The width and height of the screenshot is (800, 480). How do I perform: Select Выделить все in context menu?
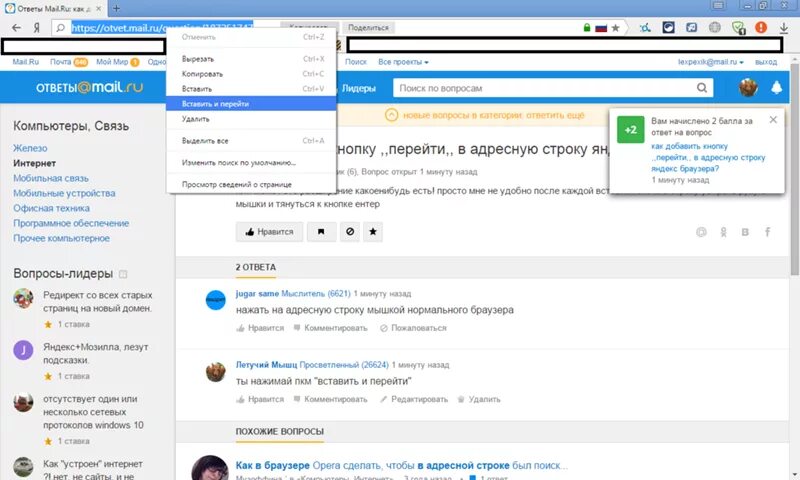[251, 140]
